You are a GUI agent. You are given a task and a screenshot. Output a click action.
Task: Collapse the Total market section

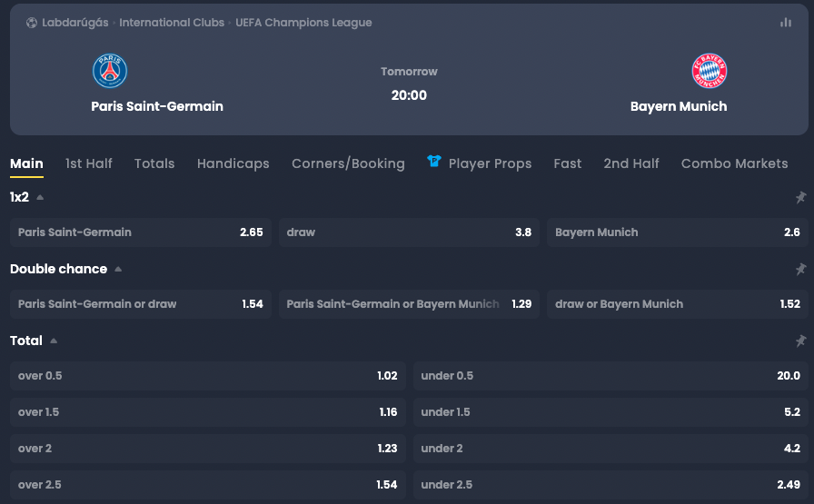pyautogui.click(x=54, y=341)
